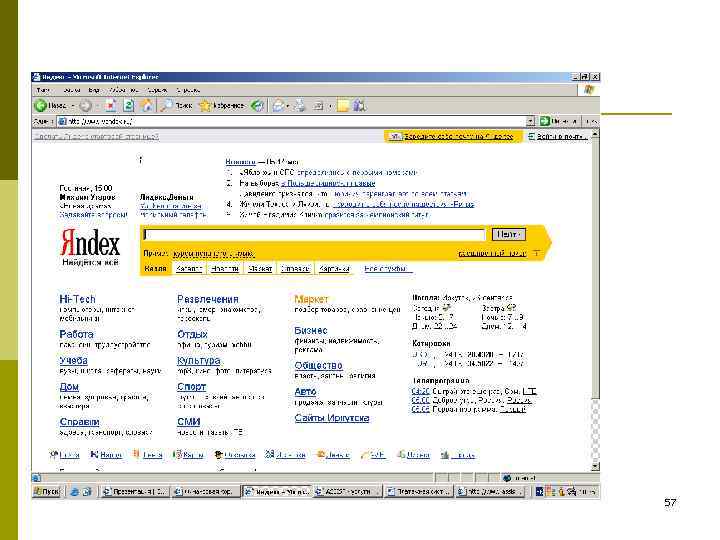This screenshot has width=720, height=540.
Task: Open the СМИ category link
Action: [x=188, y=422]
